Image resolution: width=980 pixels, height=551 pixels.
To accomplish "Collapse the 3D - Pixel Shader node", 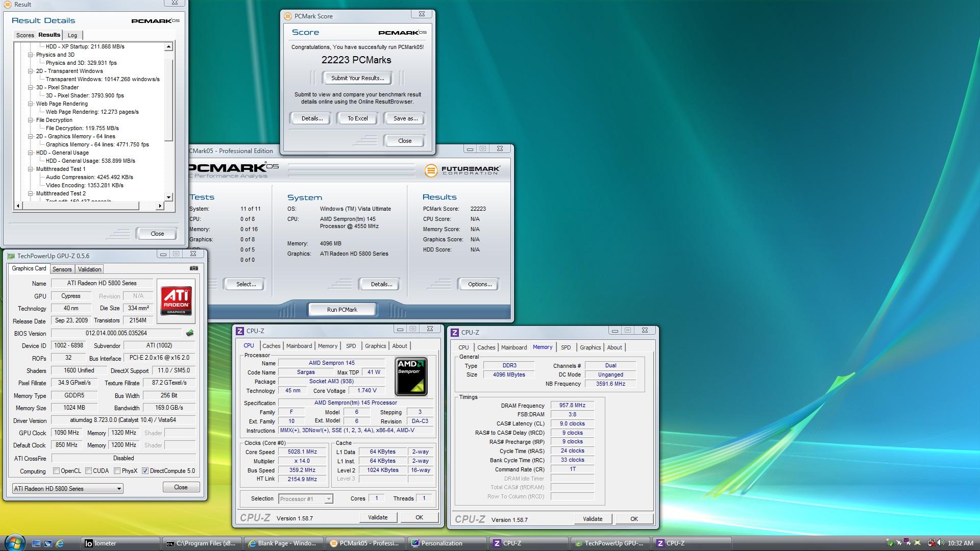I will (30, 88).
